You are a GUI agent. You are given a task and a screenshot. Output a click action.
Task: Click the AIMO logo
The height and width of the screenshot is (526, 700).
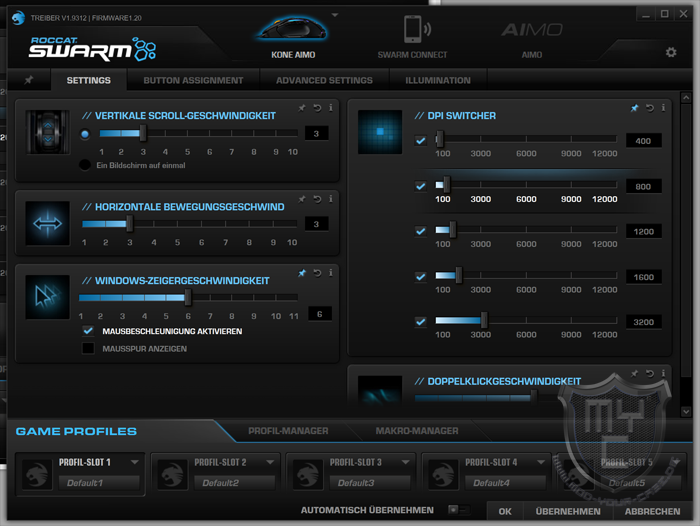(532, 30)
